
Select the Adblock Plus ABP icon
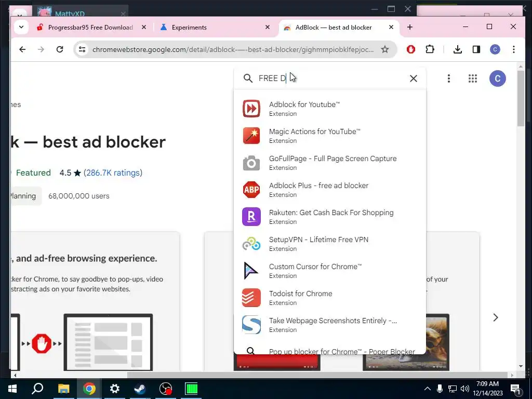pyautogui.click(x=251, y=190)
